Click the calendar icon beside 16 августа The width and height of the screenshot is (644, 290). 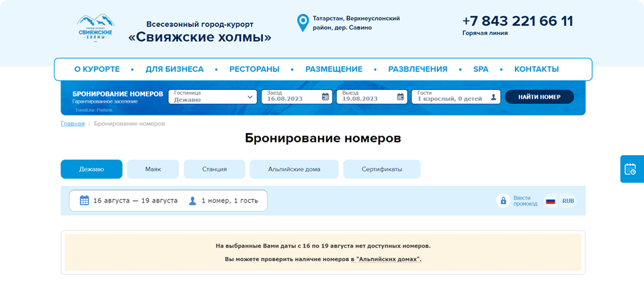tap(84, 201)
